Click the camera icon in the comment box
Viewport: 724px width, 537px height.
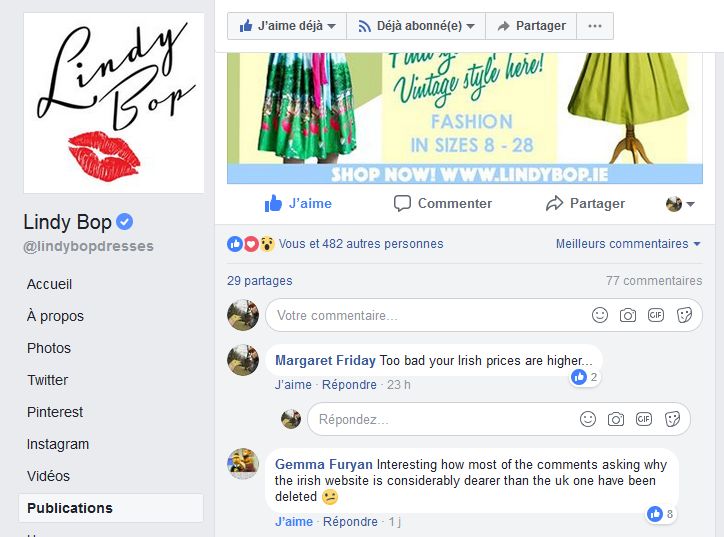point(627,315)
